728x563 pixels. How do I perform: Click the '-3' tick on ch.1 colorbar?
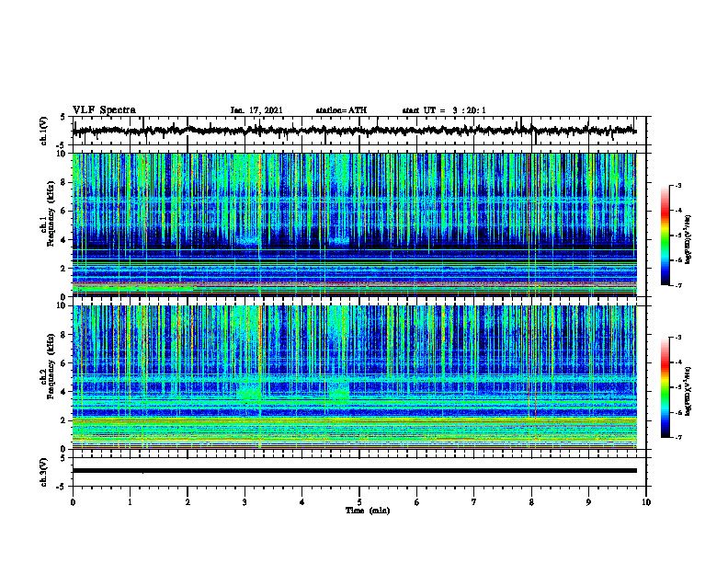click(678, 186)
